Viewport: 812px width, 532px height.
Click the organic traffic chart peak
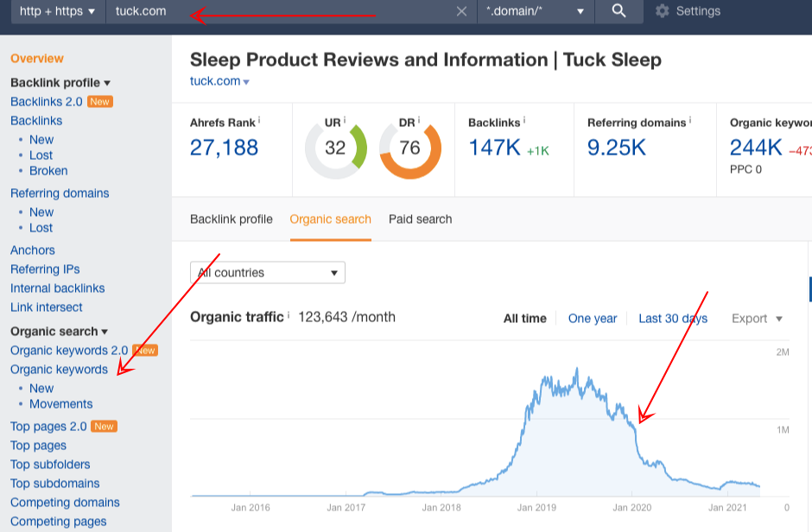point(577,370)
